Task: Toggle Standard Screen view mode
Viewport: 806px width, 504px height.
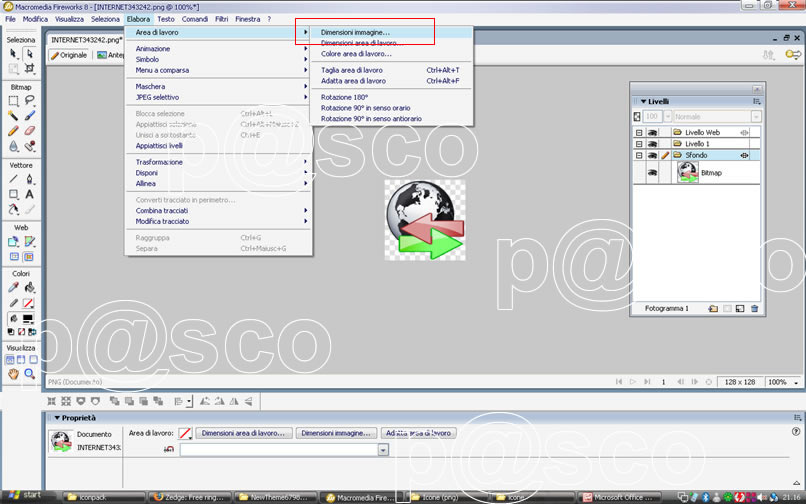Action: tap(10, 359)
